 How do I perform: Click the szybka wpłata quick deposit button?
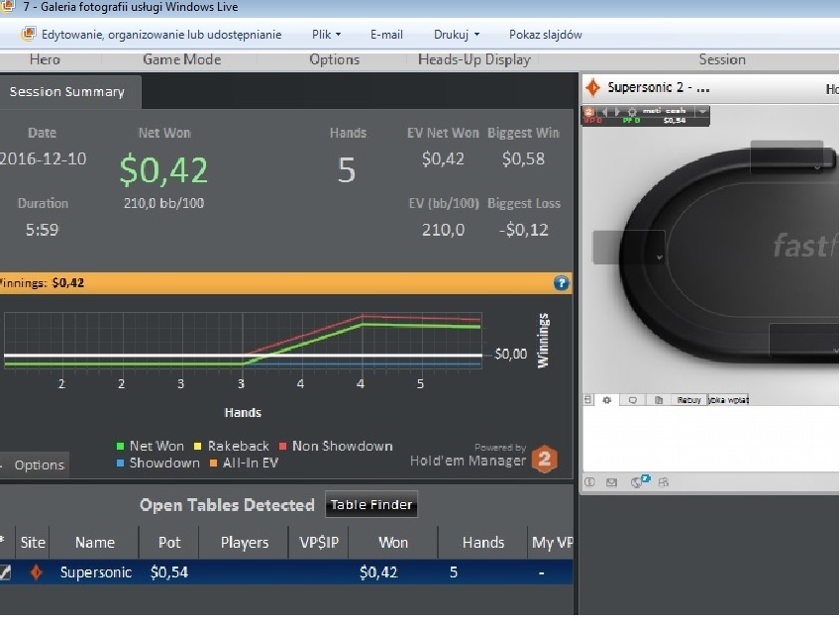click(x=728, y=400)
